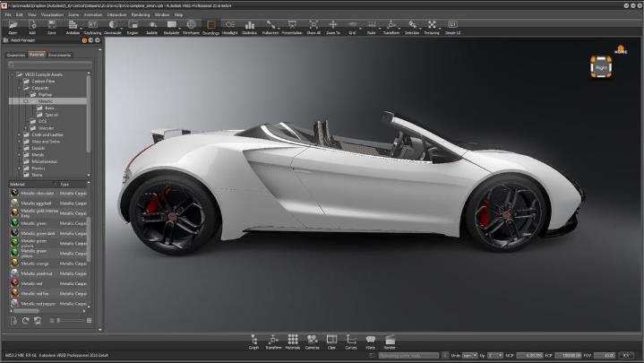Viewport: 644px width, 363px height.
Task: Toggle Boundings display option
Action: tap(210, 27)
